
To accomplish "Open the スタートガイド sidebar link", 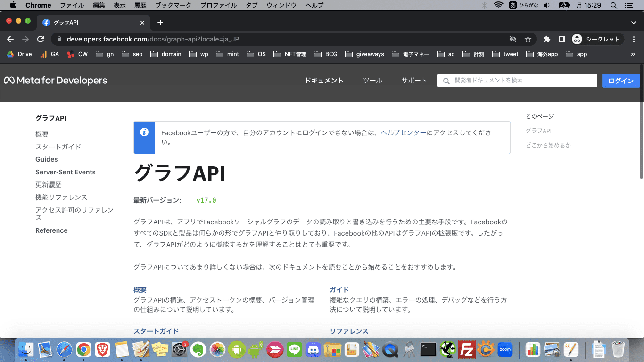I will pyautogui.click(x=58, y=147).
